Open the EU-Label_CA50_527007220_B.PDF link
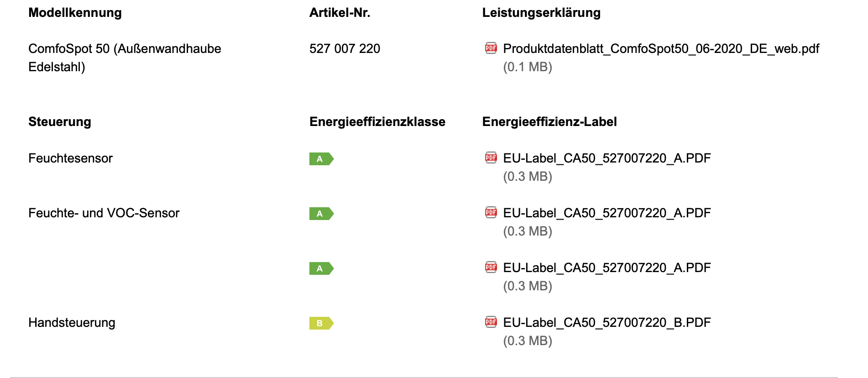 [x=607, y=323]
